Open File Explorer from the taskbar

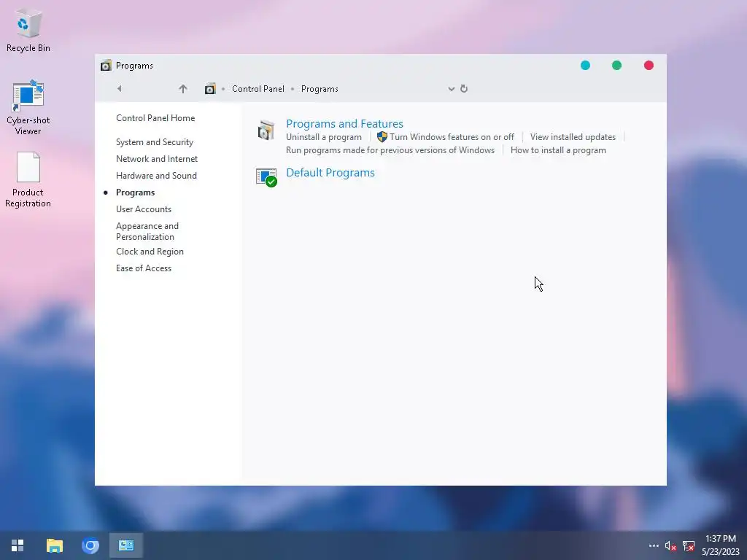click(x=54, y=545)
